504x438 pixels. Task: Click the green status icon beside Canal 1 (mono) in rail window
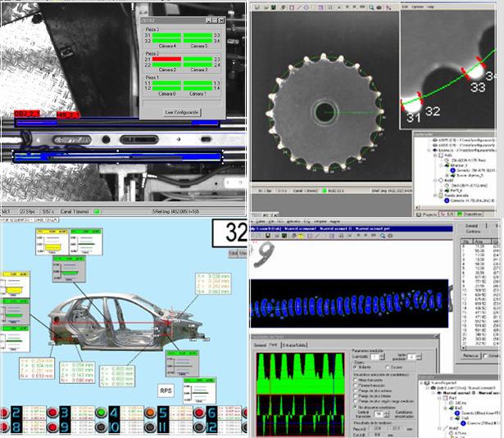(x=97, y=211)
